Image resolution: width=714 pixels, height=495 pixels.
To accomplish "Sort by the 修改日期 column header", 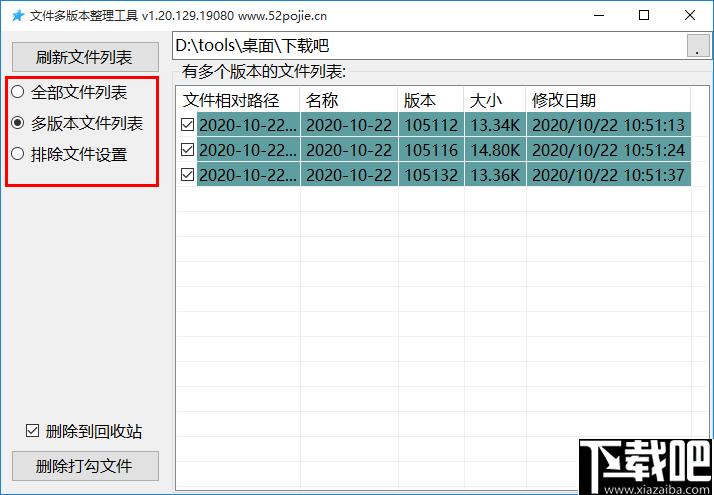I will (609, 100).
